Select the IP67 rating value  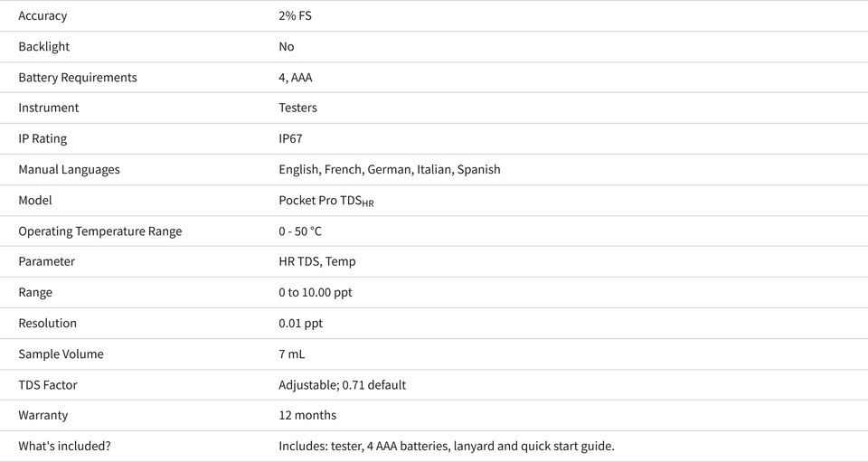(290, 139)
